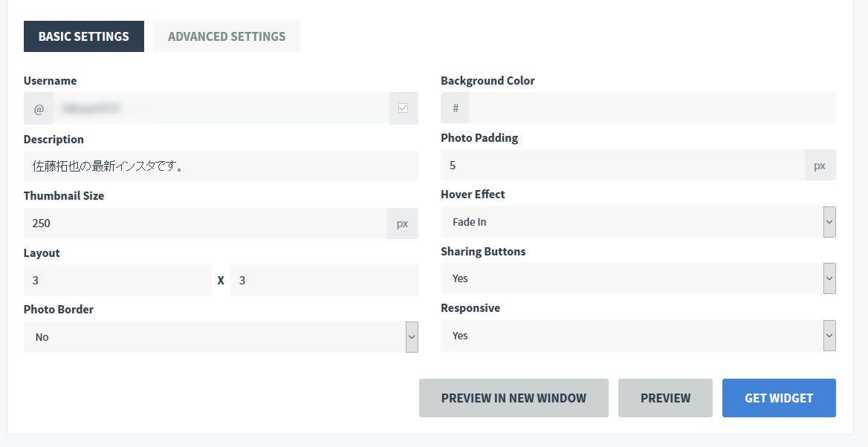The height and width of the screenshot is (447, 868).
Task: Open the Photo Border dropdown
Action: 221,337
